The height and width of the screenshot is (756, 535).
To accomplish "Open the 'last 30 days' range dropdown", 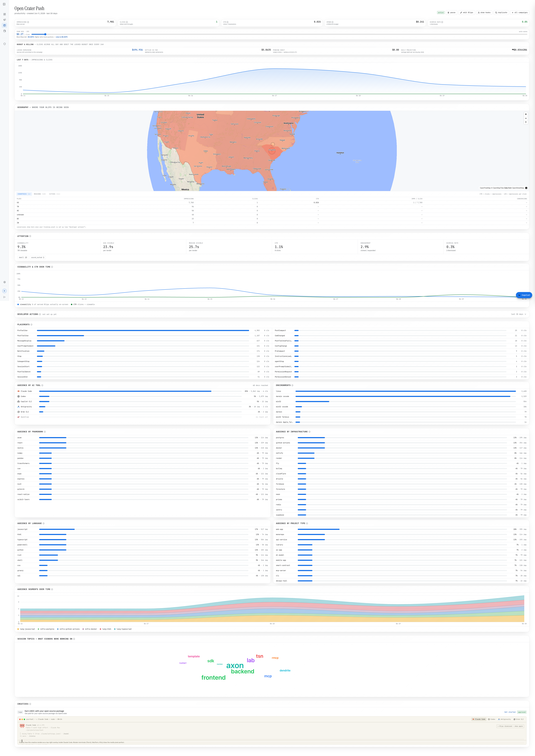I will click(x=519, y=314).
